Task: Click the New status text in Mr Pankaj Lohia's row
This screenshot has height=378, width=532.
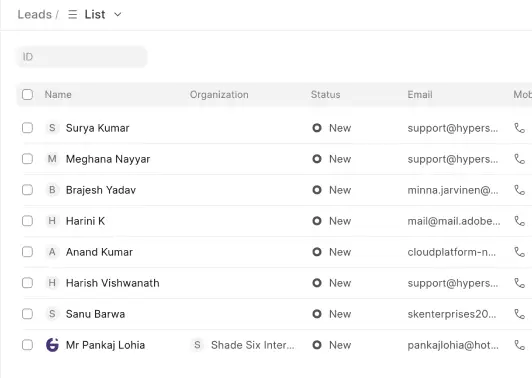Action: click(x=340, y=345)
